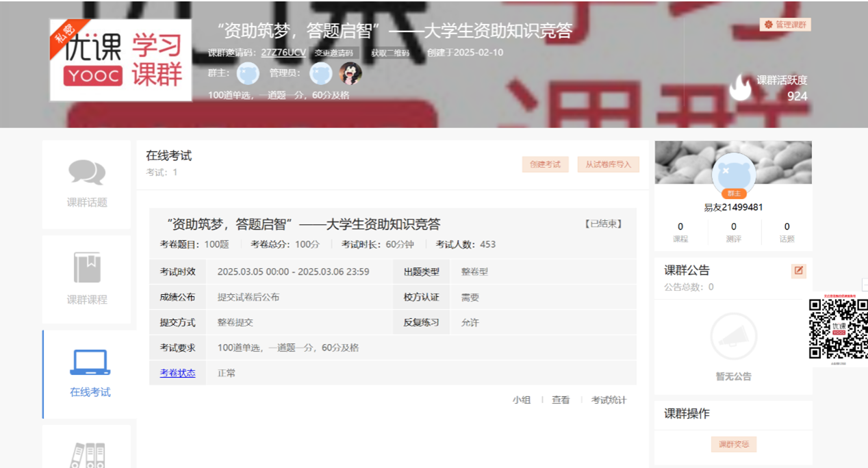Click the 从试卷库导入 button
Viewport: 868px width, 468px height.
[608, 164]
